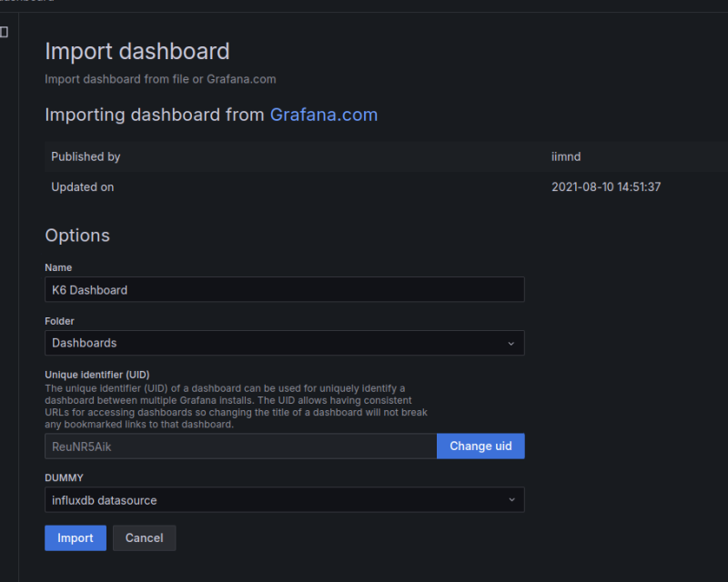Open the Grafana.com link

323,115
